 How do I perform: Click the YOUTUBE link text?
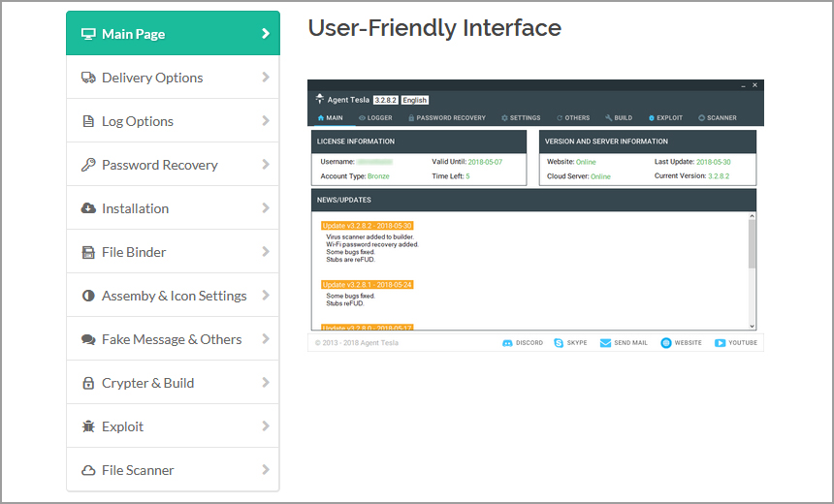pos(743,343)
